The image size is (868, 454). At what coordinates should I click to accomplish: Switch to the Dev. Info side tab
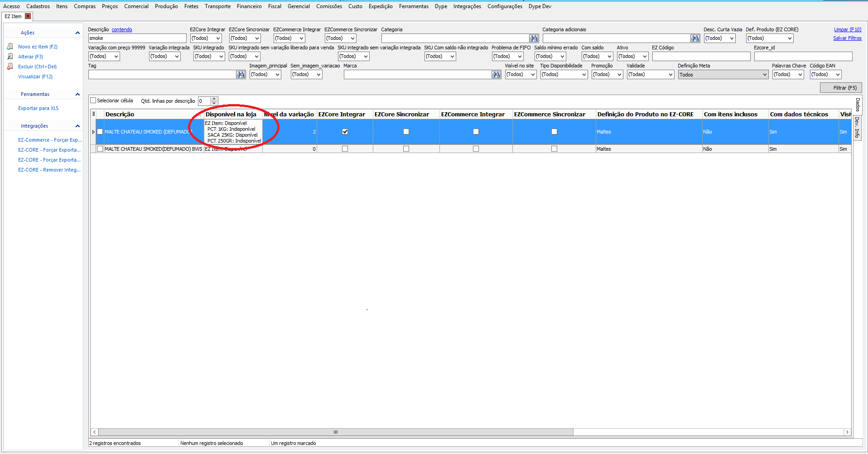[x=857, y=127]
